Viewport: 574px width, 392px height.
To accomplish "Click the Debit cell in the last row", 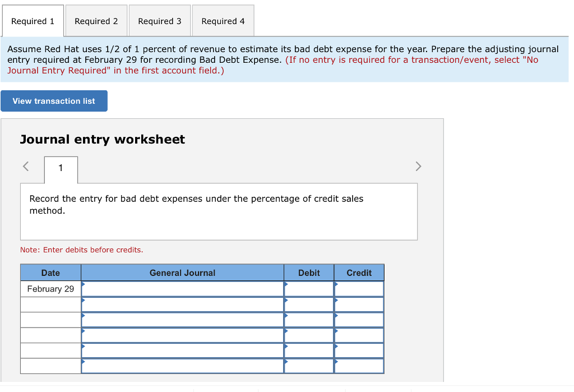I will click(309, 366).
